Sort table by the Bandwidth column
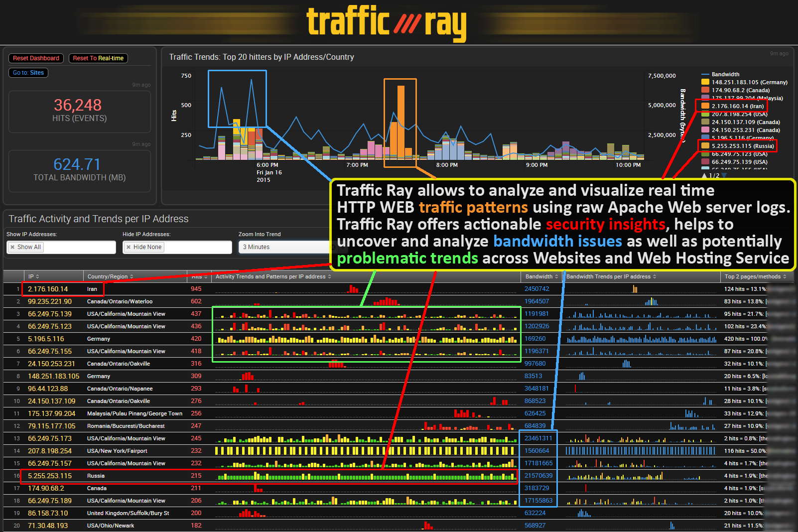The height and width of the screenshot is (532, 798). click(542, 276)
